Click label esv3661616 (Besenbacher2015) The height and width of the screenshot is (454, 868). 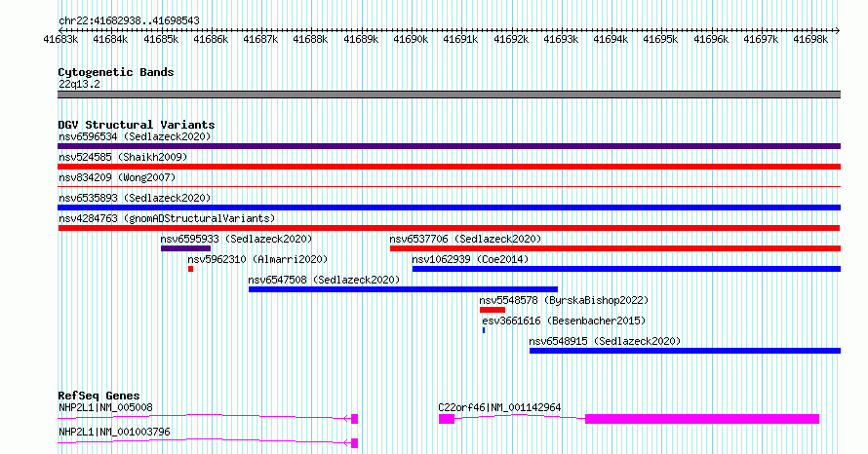[x=564, y=321]
